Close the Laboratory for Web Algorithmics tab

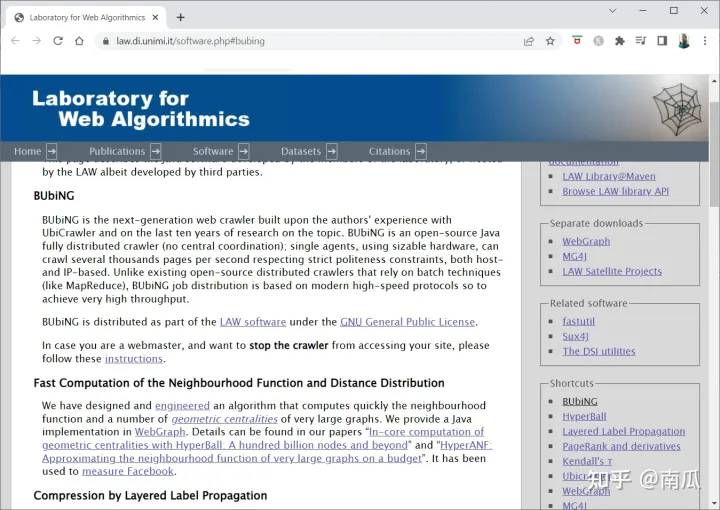pyautogui.click(x=155, y=17)
